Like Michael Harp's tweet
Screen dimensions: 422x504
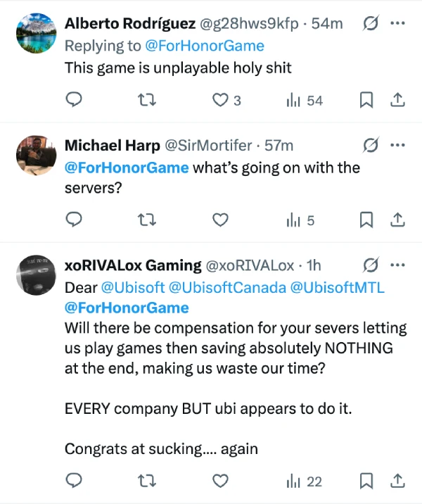pos(220,221)
